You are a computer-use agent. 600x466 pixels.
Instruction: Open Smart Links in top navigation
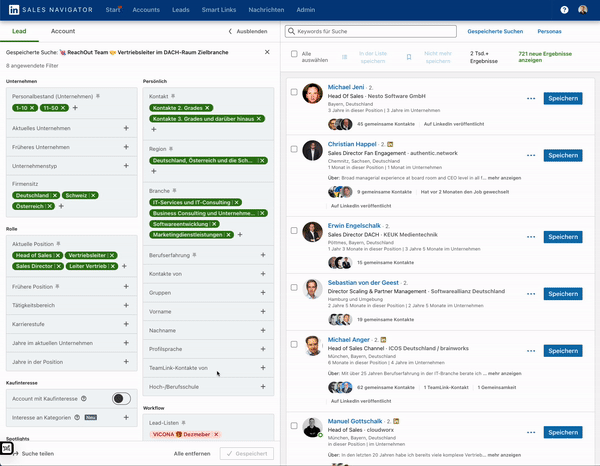pos(219,10)
